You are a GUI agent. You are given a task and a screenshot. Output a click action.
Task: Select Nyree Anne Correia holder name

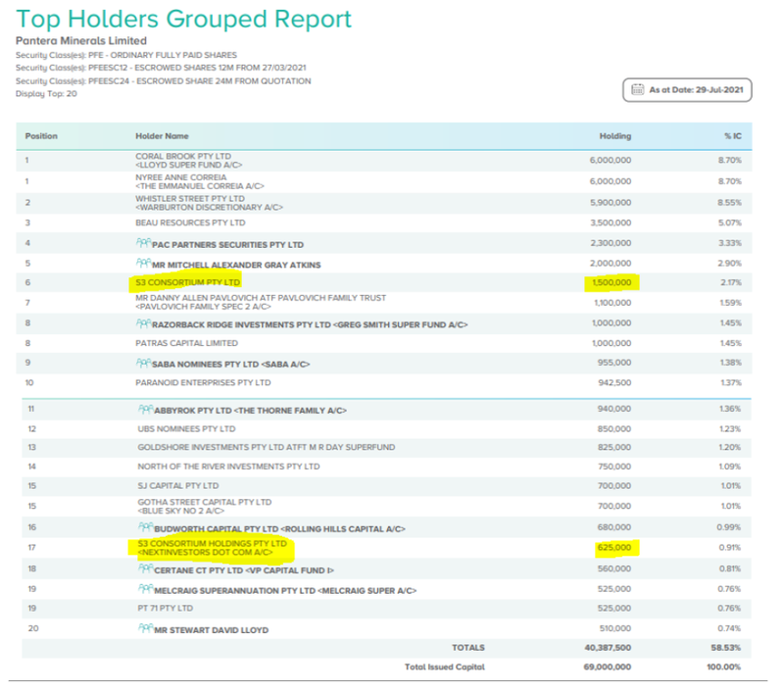[x=200, y=181]
